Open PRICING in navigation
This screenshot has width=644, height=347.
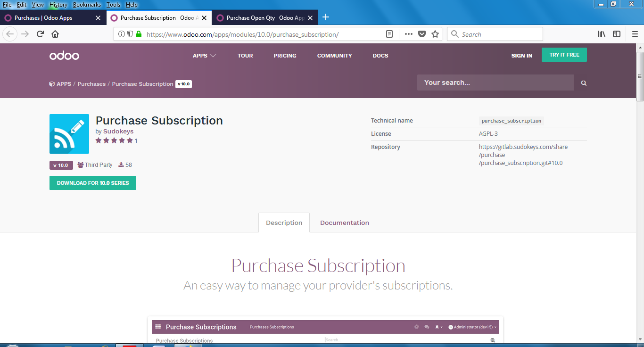click(x=285, y=56)
